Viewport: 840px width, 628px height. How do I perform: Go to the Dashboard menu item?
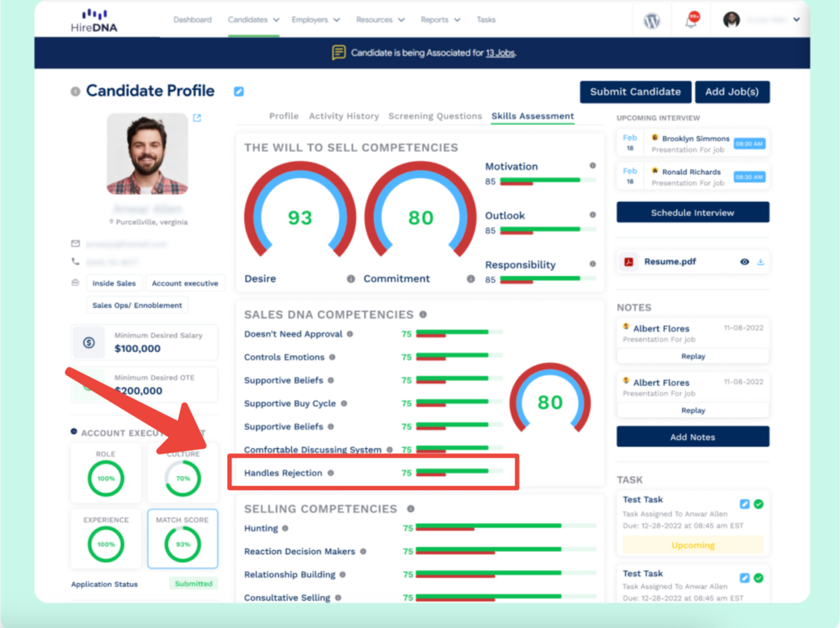pyautogui.click(x=192, y=20)
